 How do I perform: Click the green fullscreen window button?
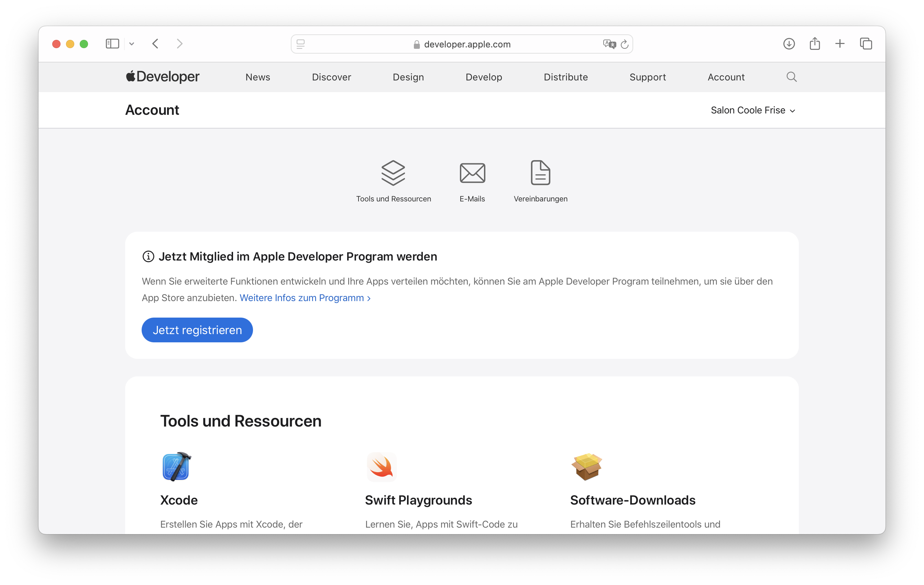pyautogui.click(x=84, y=44)
